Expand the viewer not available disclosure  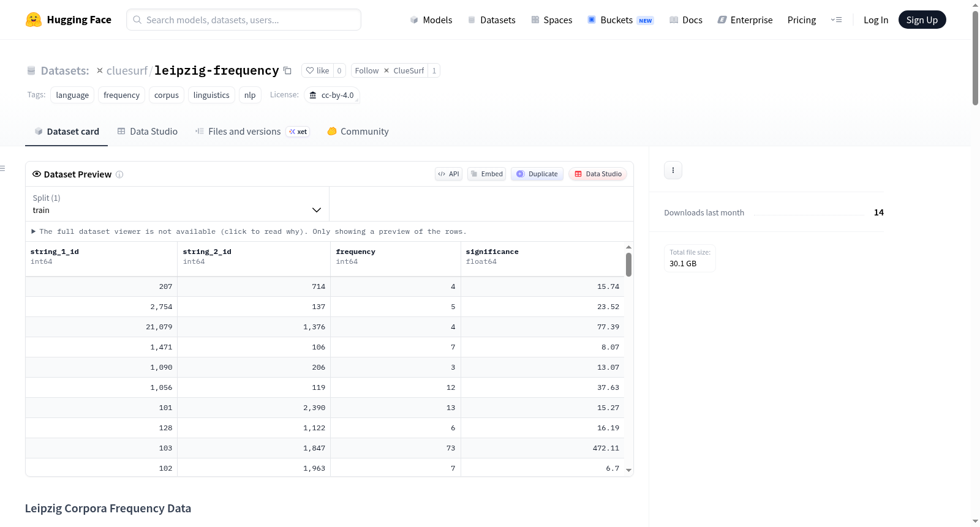[249, 231]
